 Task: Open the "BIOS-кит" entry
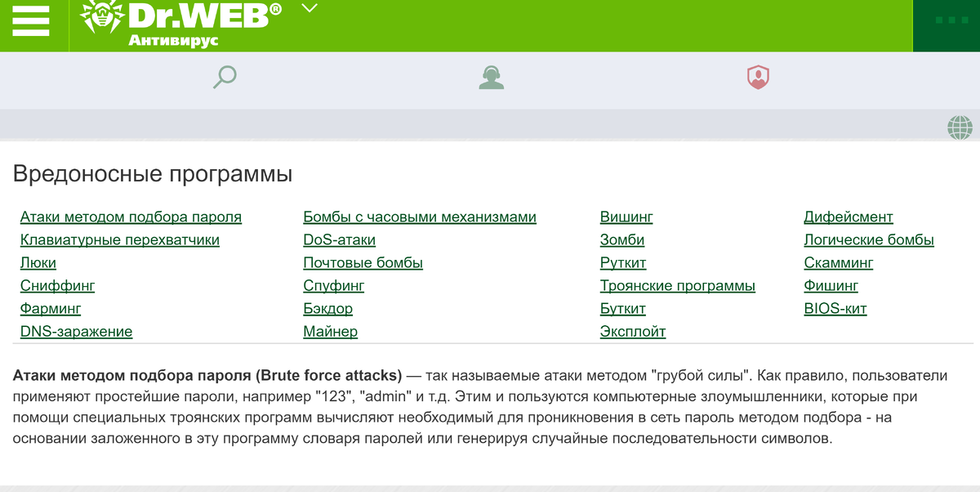(x=834, y=308)
